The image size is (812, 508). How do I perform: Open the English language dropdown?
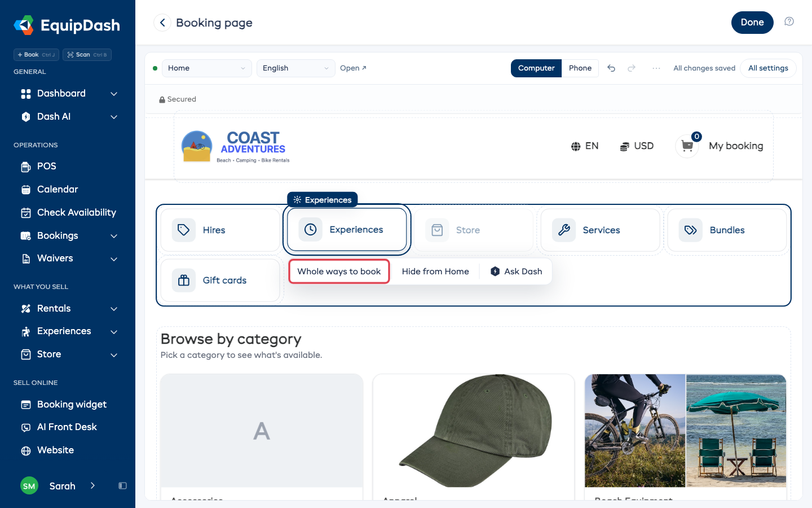295,68
